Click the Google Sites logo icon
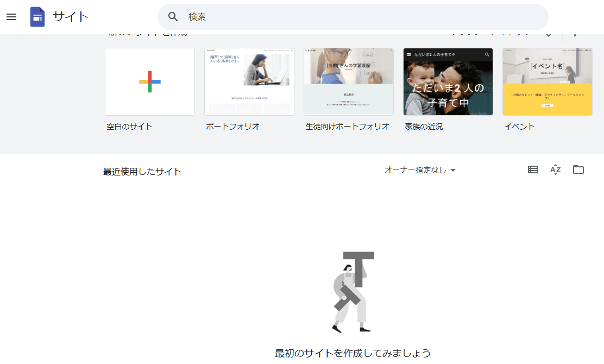The image size is (604, 364). coord(37,17)
